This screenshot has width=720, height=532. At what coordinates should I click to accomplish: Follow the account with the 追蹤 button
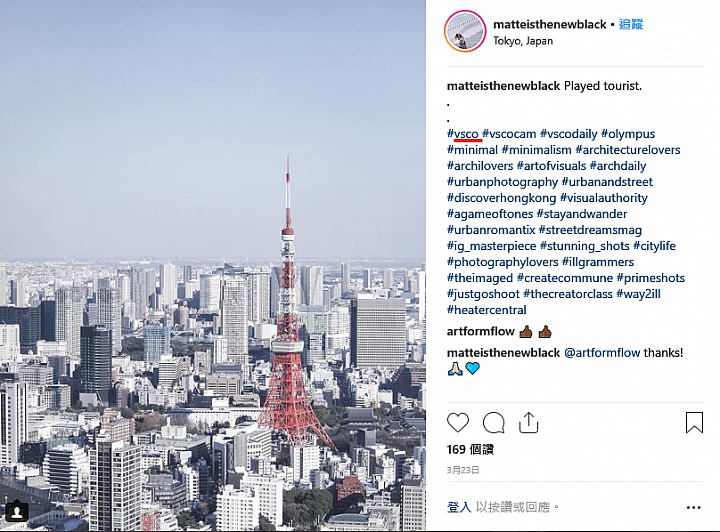[631, 24]
